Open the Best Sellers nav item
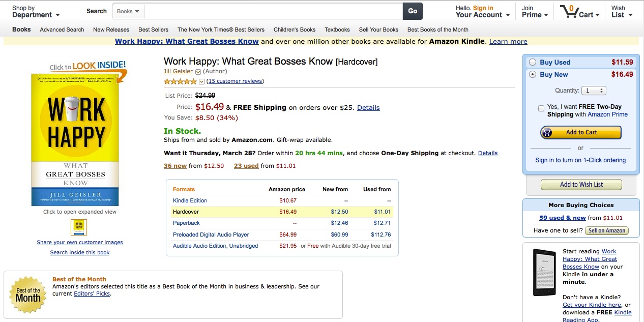The height and width of the screenshot is (322, 644). (x=153, y=30)
